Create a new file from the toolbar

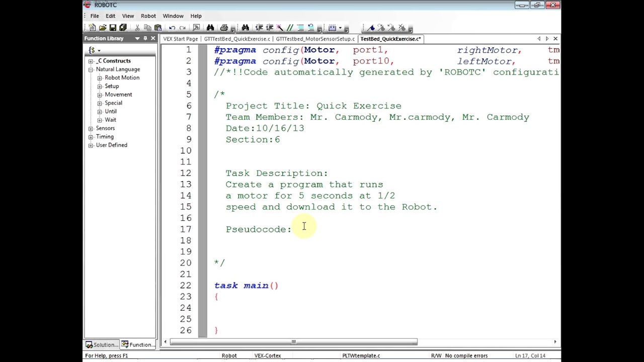pos(93,28)
